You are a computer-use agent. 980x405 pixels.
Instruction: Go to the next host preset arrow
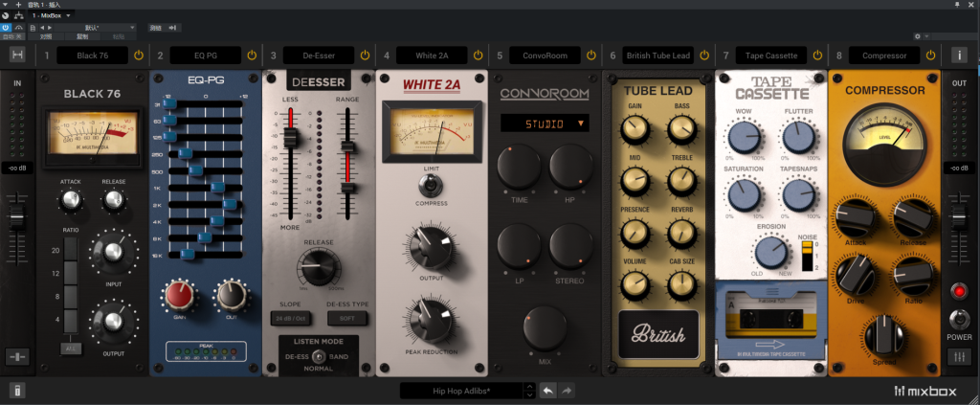pos(50,28)
